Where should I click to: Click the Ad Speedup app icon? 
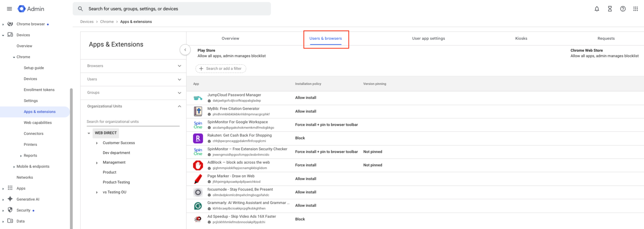(198, 219)
